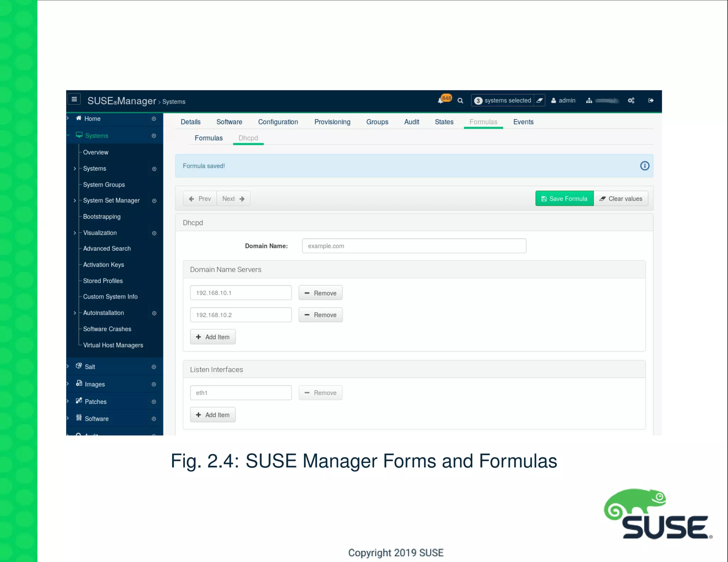Expand the Images menu chevron
Screen dimensions: 728x562
(68, 384)
